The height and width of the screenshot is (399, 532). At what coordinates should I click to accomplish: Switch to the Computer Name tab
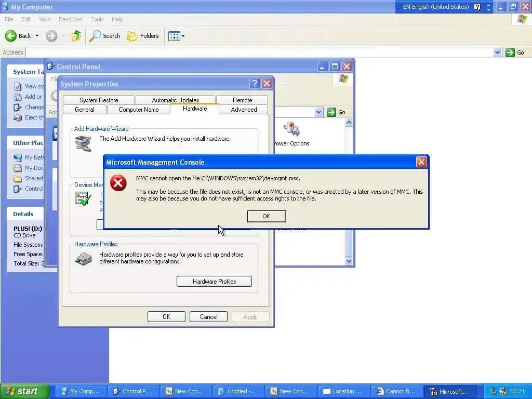pyautogui.click(x=139, y=109)
